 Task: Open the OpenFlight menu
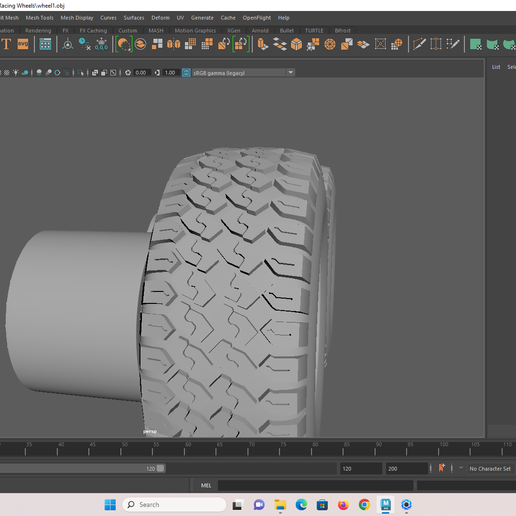coord(257,18)
